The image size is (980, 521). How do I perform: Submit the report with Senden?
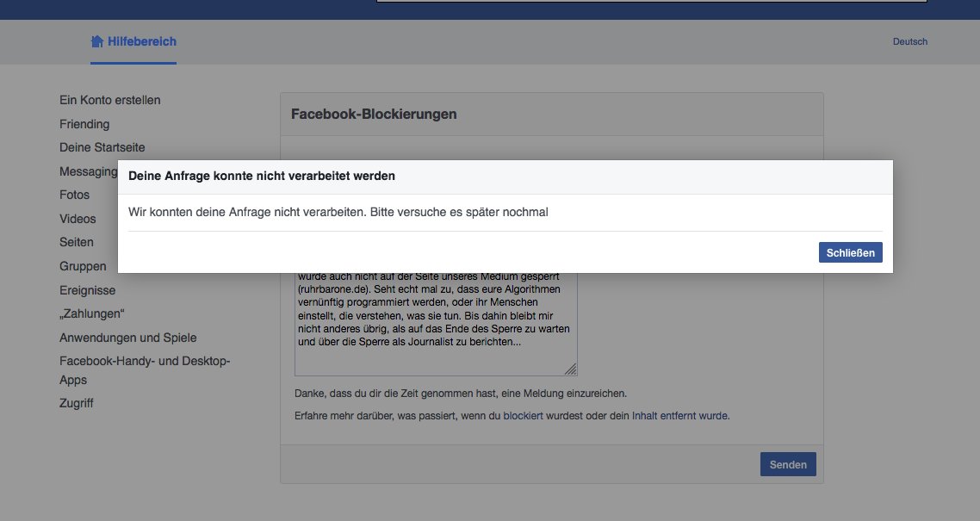(x=787, y=463)
